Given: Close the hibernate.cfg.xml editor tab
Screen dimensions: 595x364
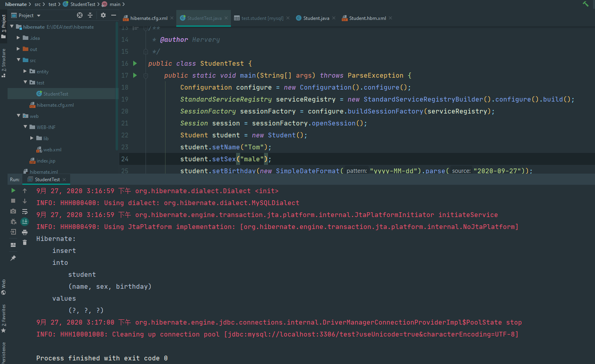Looking at the screenshot, I should tap(172, 18).
